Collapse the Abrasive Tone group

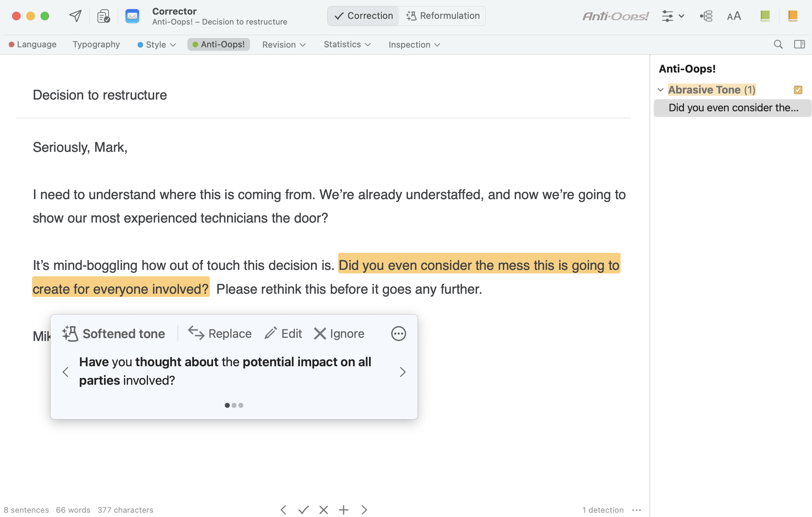tap(660, 90)
